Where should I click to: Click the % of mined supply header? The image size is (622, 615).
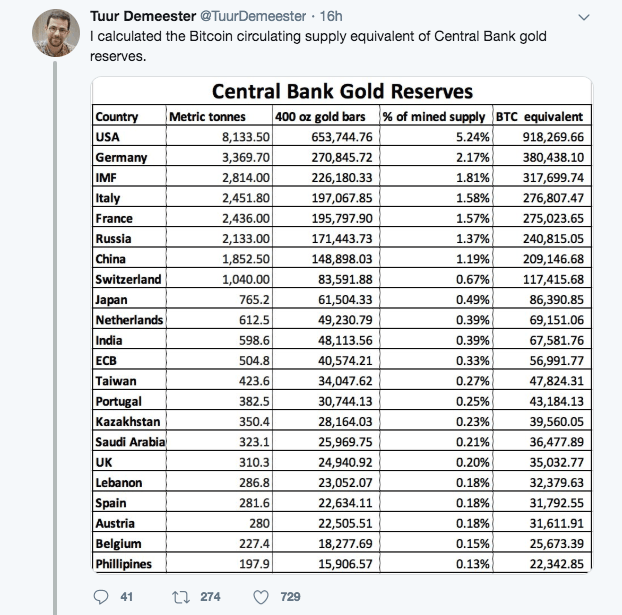pos(435,117)
